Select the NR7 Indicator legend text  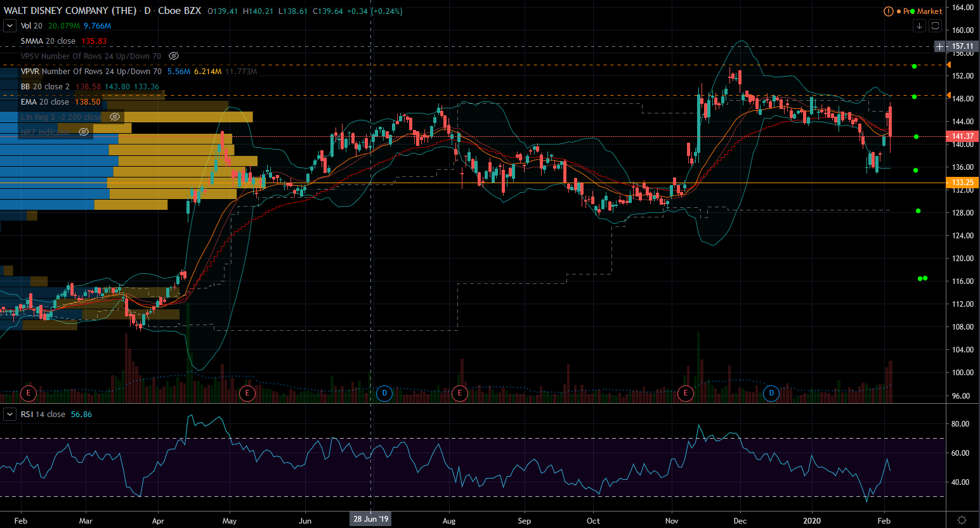46,132
